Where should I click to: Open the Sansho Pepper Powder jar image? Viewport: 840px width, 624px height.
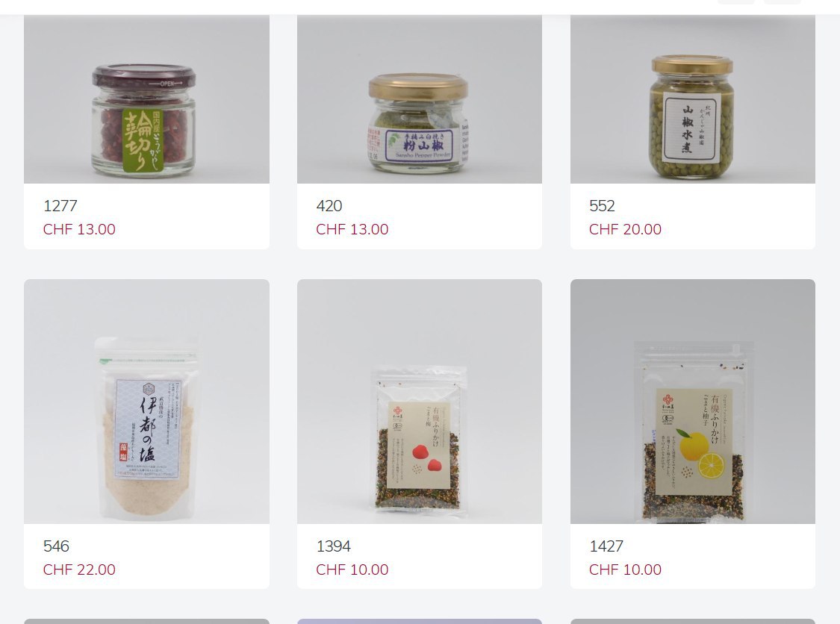pos(420,99)
